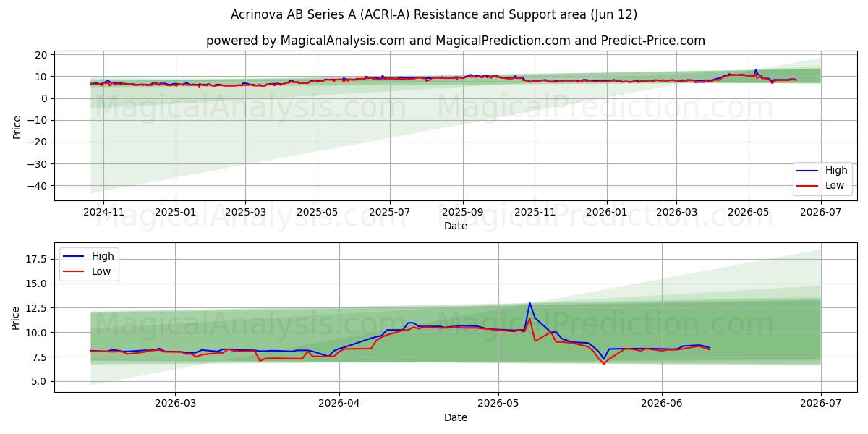Click the '2026-05' date tick on upper chart

749,212
